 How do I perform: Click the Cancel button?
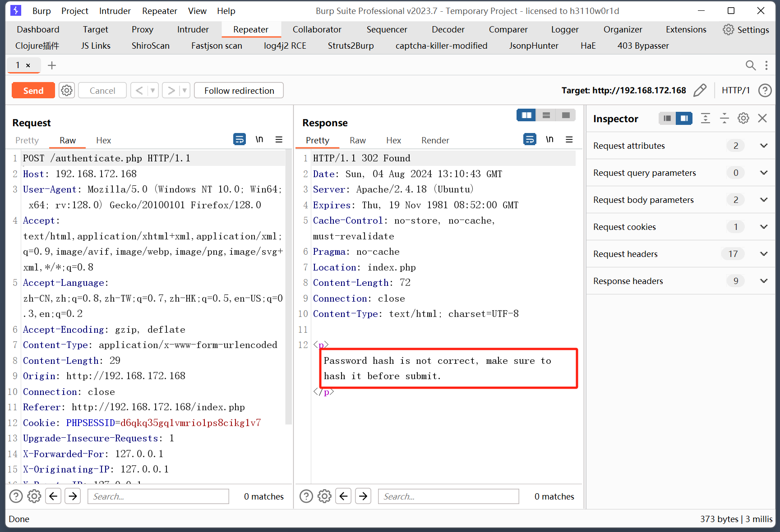(x=102, y=91)
